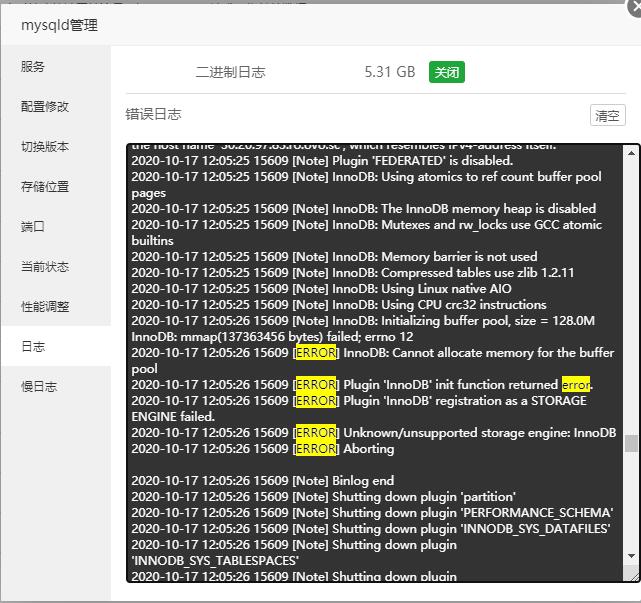Click the 清空 button to clear error log
The height and width of the screenshot is (603, 641).
(607, 116)
